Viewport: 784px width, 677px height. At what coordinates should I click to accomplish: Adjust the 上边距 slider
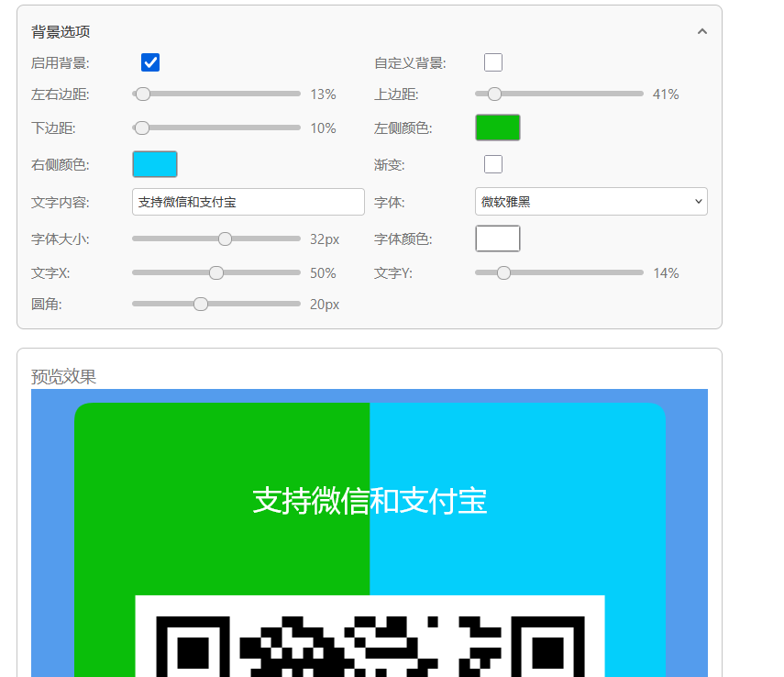click(x=559, y=94)
